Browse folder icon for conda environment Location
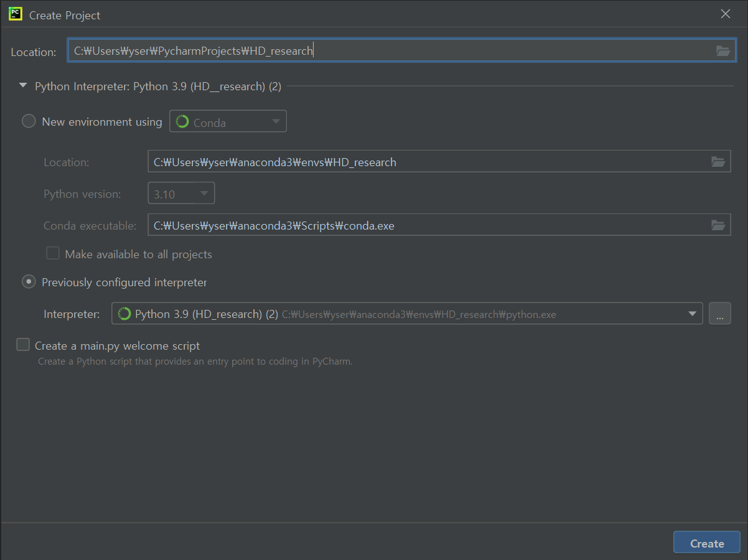Screen dimensions: 748x560 [718, 162]
